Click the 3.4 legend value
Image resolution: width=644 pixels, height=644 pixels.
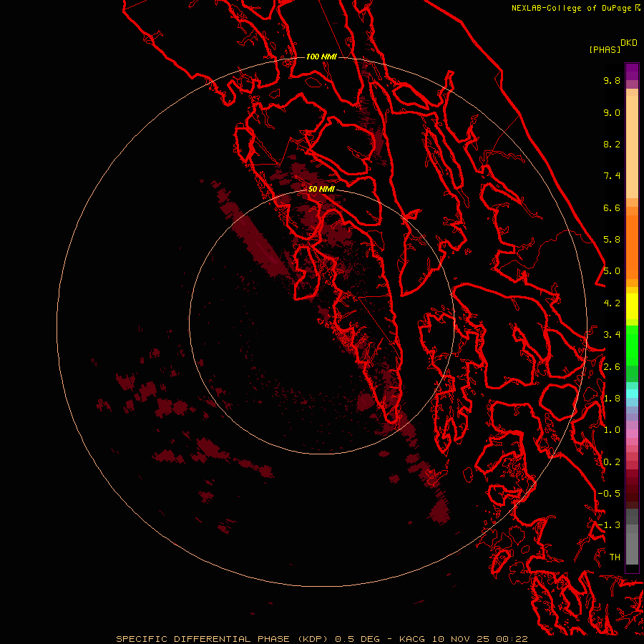pos(612,335)
